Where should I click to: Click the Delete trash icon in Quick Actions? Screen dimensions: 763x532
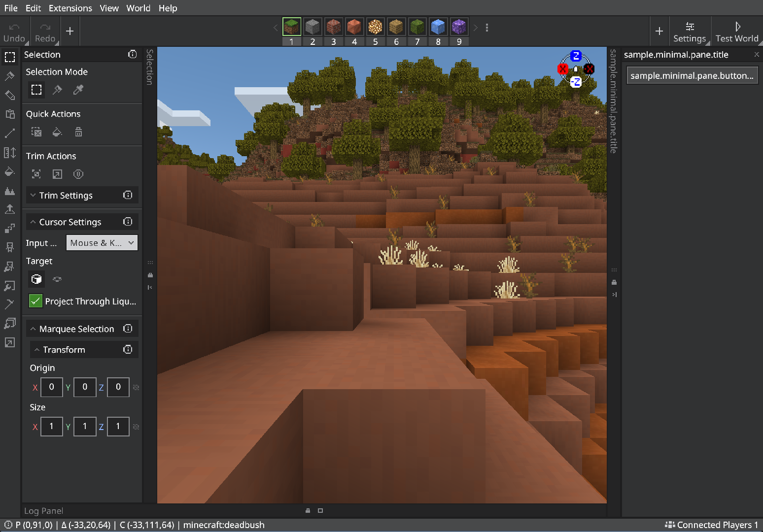pyautogui.click(x=78, y=132)
